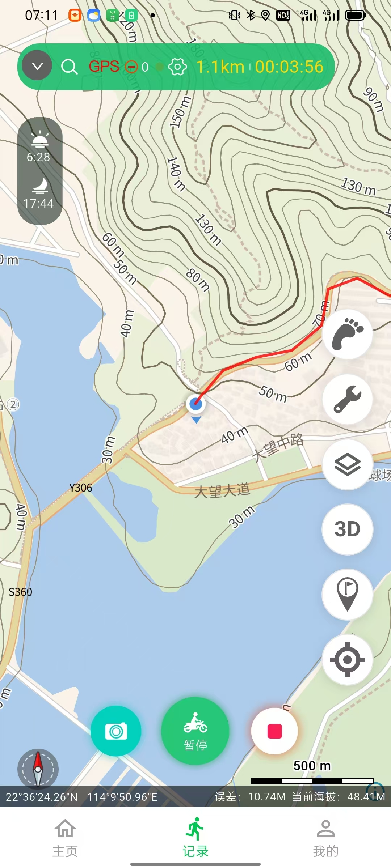Tap the footprint track icon
Image resolution: width=391 pixels, height=868 pixels.
coord(347,334)
